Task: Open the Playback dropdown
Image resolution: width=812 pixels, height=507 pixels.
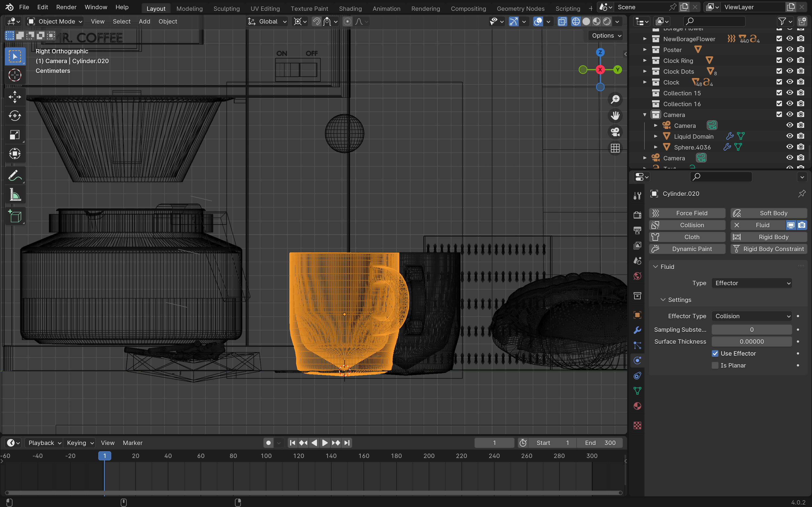Action: (45, 443)
